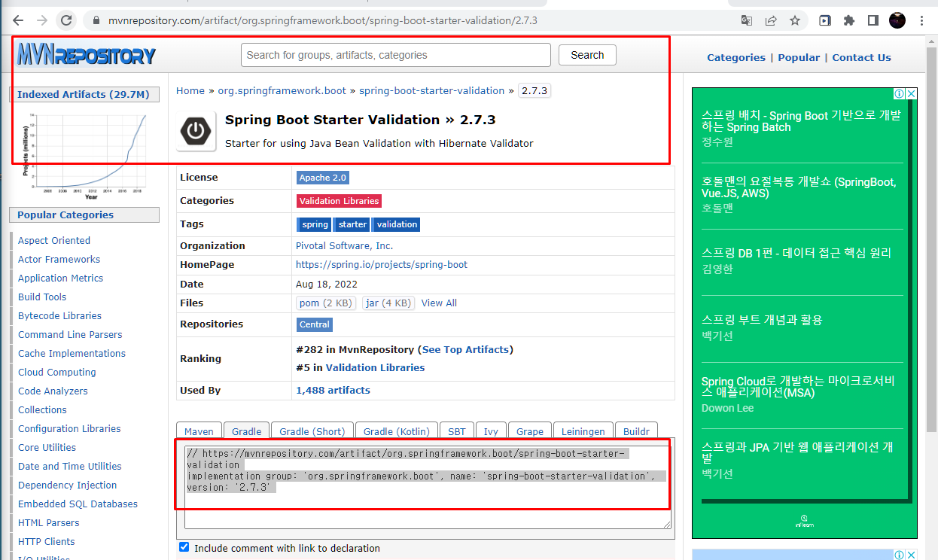The image size is (938, 560).
Task: Switch to the Ivy tab
Action: [x=491, y=431]
